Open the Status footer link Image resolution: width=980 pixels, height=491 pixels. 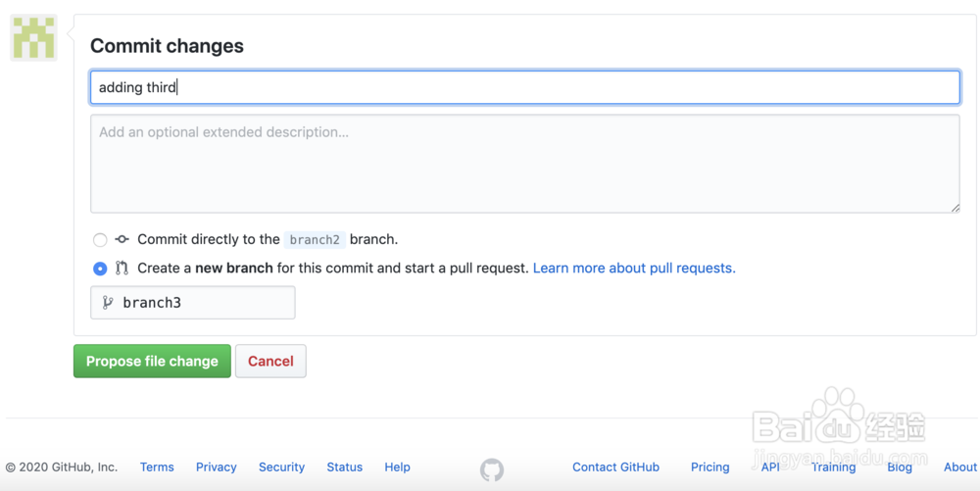[x=345, y=467]
